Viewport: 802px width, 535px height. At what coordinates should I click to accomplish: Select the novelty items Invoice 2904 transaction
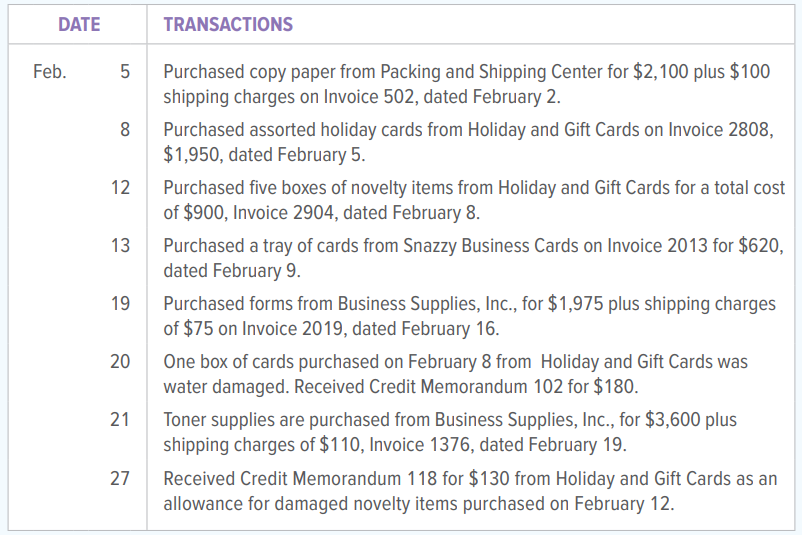point(474,200)
